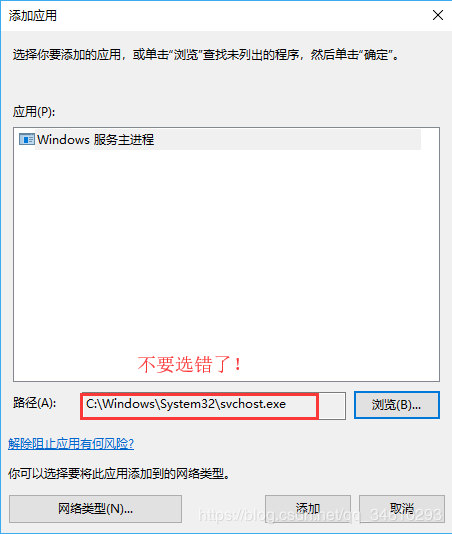Click the blog.csdn.net watermark text

[320, 515]
